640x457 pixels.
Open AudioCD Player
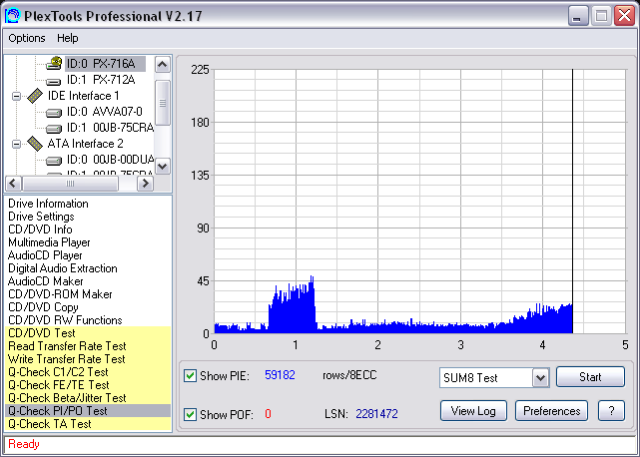coord(45,255)
